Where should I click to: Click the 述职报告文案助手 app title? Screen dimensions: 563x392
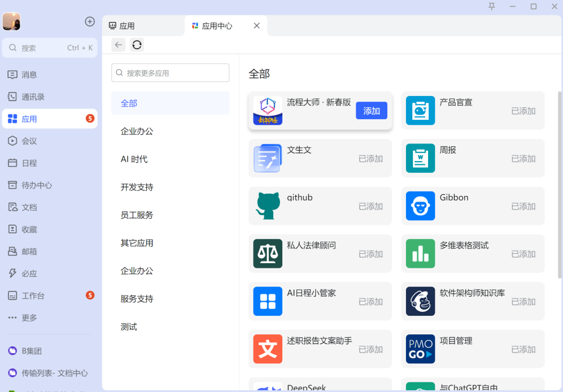(319, 341)
